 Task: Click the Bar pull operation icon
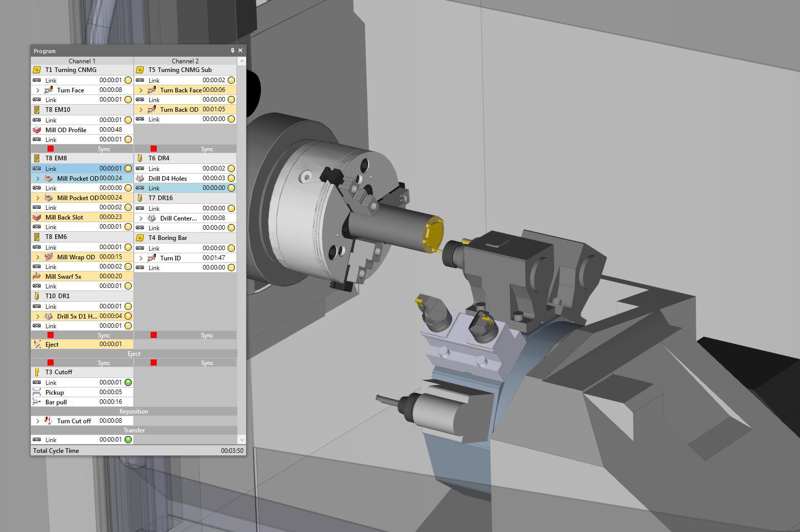tap(37, 402)
